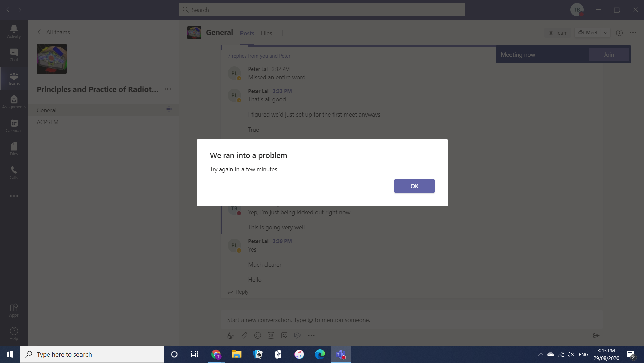Switch to the Files tab in General
Image resolution: width=644 pixels, height=364 pixels.
pyautogui.click(x=266, y=33)
